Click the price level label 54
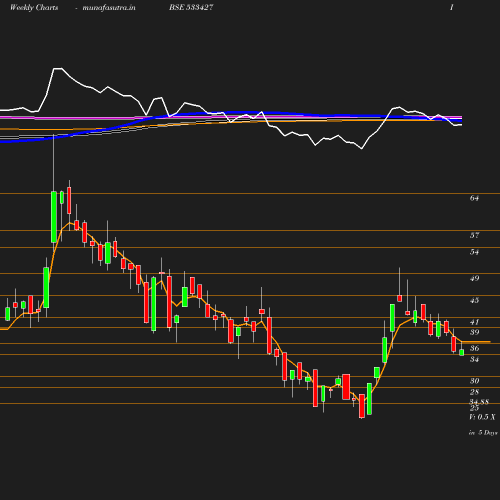Screen dimensions: 500x500 click(x=474, y=252)
